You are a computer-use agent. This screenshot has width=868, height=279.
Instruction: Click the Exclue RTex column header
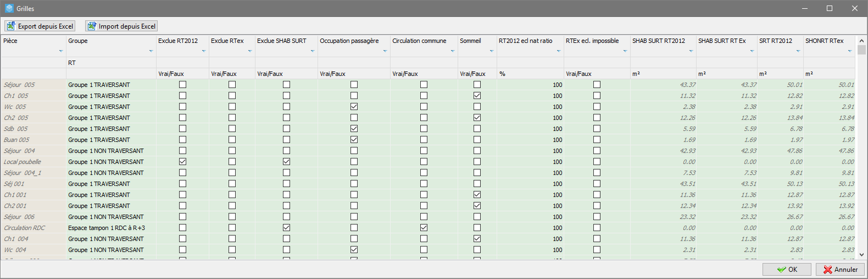(x=227, y=41)
